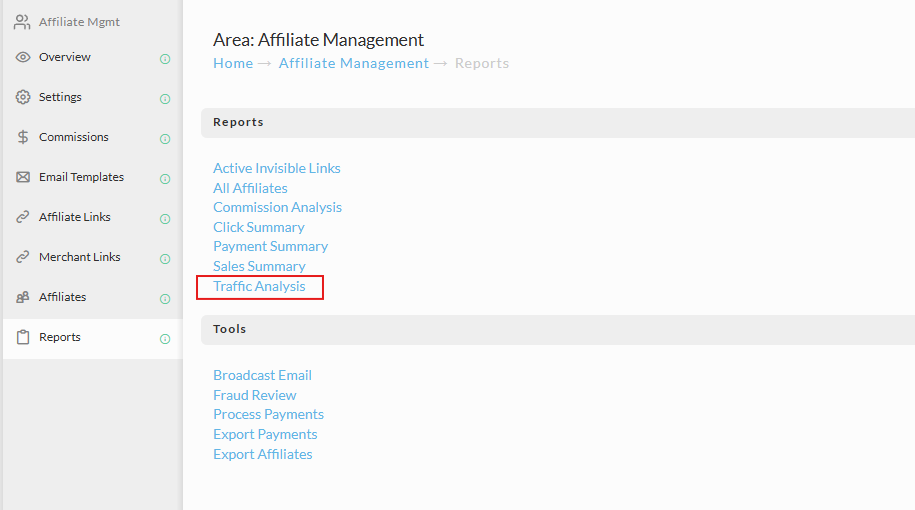This screenshot has height=510, width=915.
Task: Open the All Affiliates report
Action: click(250, 188)
